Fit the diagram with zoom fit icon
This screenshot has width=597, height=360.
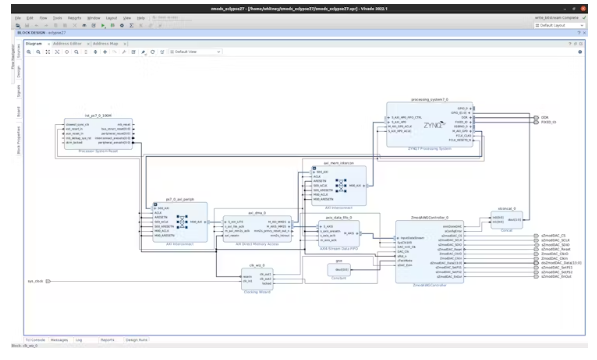click(x=48, y=52)
